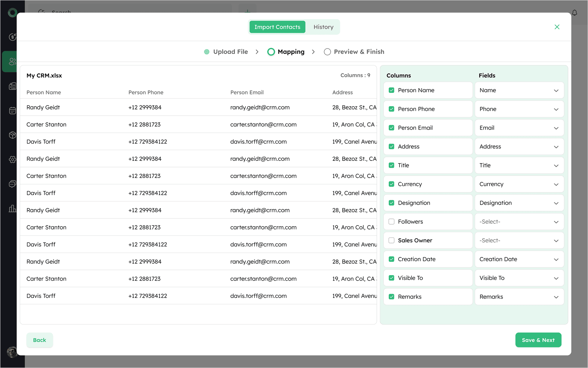Switch to the History tab
Screen dimensions: 588x368
[x=323, y=27]
